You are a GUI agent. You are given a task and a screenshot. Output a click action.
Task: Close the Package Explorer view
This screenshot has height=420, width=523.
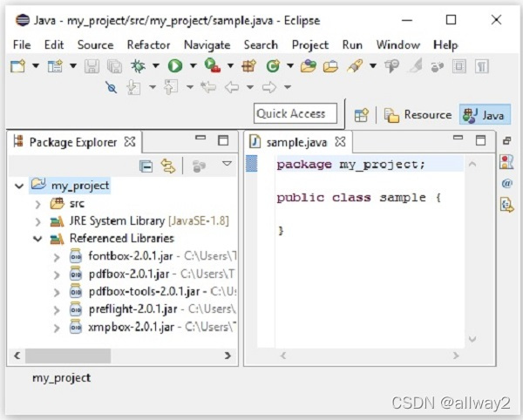[x=130, y=142]
